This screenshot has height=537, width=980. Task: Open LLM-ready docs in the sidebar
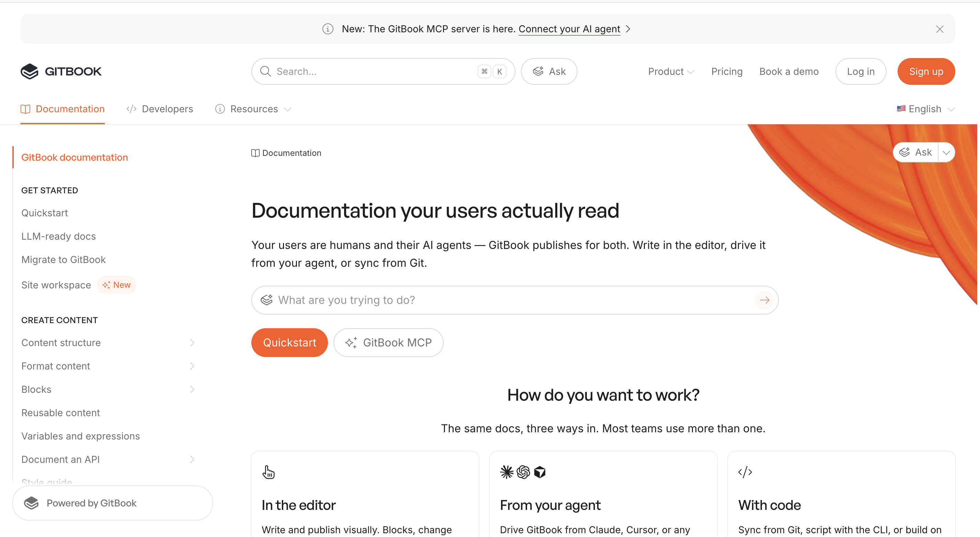(59, 236)
